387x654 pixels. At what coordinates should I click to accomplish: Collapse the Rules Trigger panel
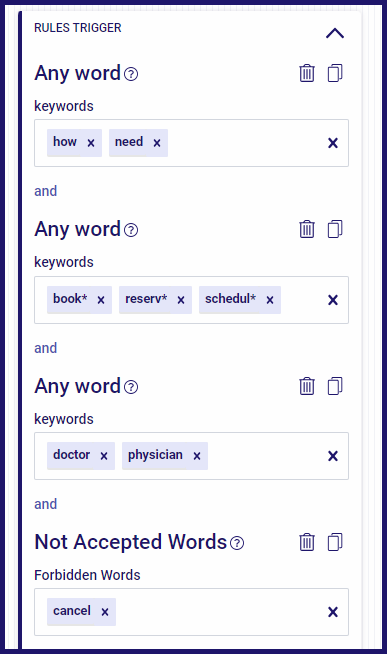point(335,33)
